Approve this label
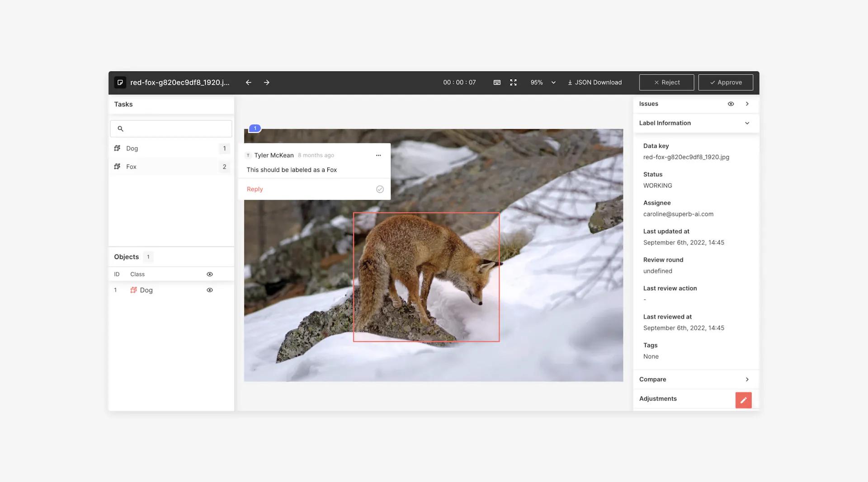Viewport: 868px width, 482px height. (726, 82)
